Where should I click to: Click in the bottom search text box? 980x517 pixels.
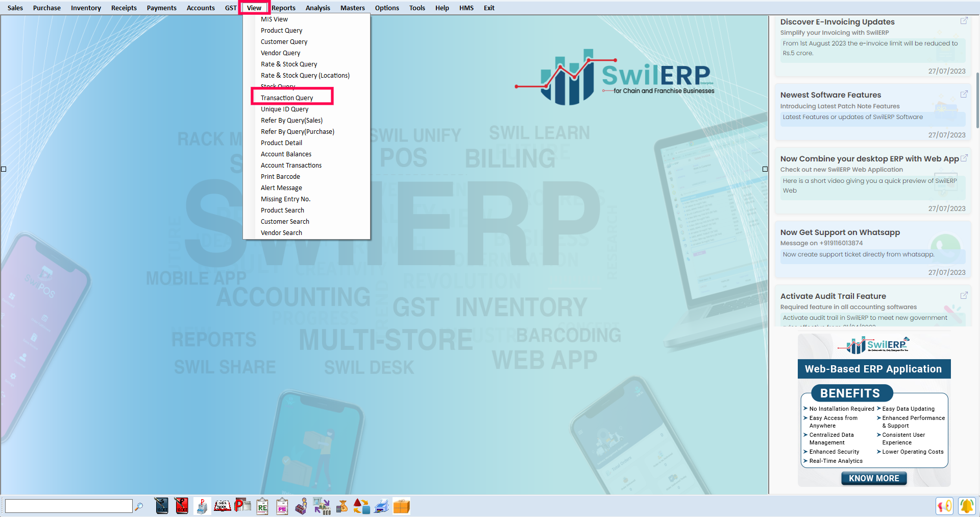point(69,506)
